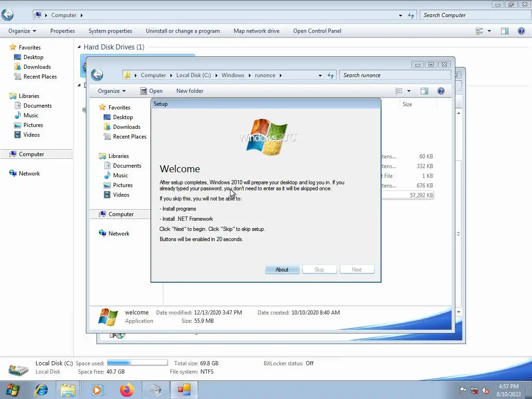Open address history dropdown in runonce window

320,75
